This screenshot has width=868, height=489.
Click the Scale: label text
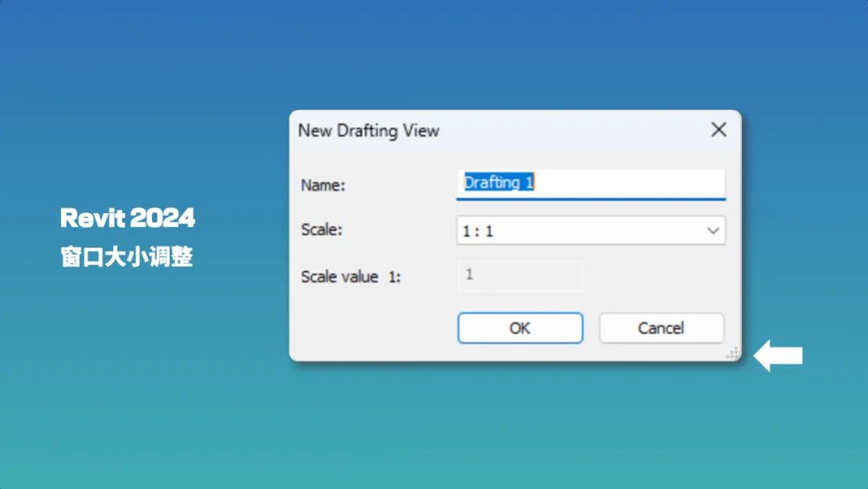coord(320,230)
